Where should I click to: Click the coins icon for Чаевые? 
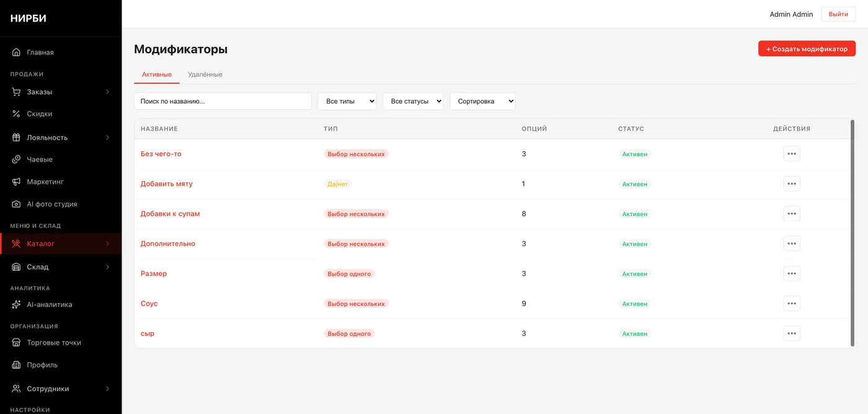coord(17,159)
